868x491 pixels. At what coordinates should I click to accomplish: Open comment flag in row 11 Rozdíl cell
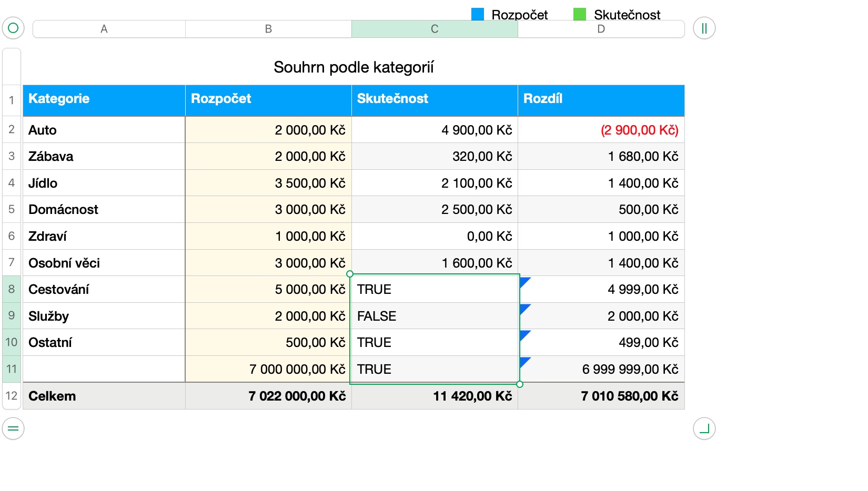(524, 362)
